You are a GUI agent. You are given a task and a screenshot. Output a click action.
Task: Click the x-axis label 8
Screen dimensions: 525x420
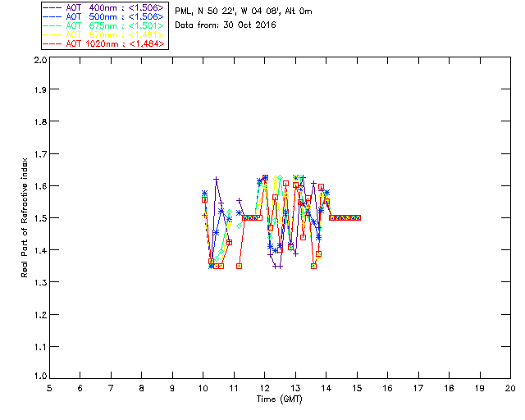click(141, 388)
